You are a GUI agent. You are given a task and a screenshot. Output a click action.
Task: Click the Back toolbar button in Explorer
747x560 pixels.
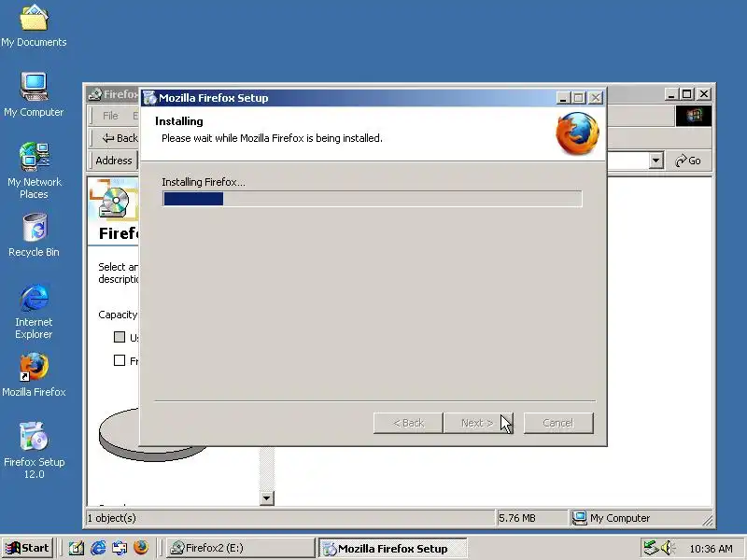[120, 138]
